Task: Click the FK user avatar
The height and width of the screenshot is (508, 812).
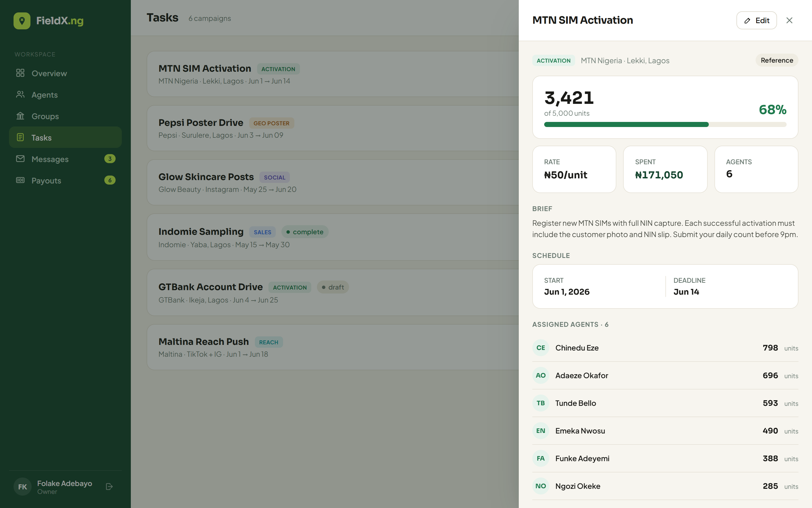Action: pyautogui.click(x=23, y=487)
